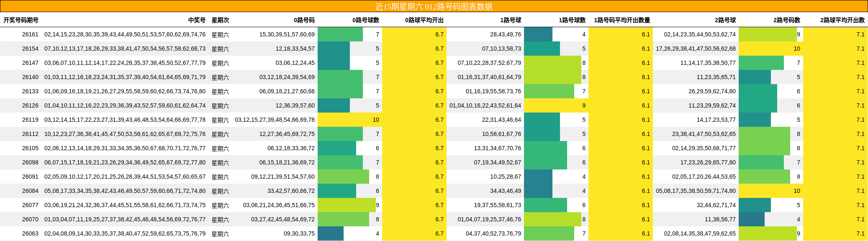Click the 0路球平均开出 column header

tap(424, 20)
